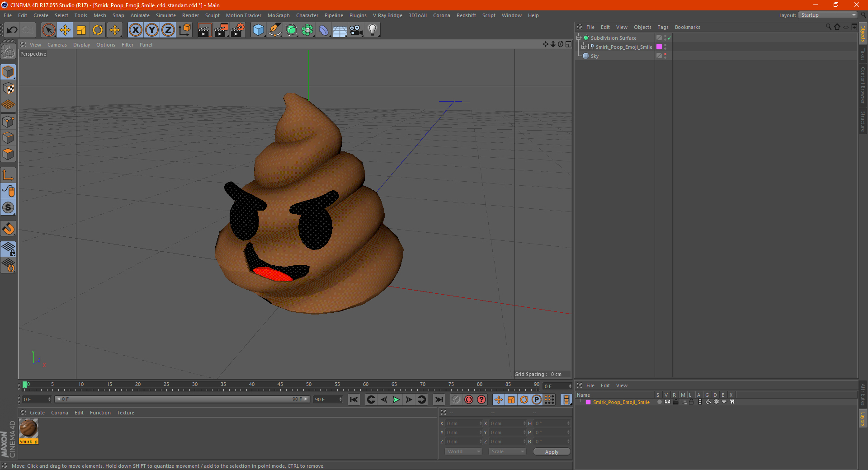Screen dimensions: 868x470
Task: Toggle Y axis lock
Action: 152,30
